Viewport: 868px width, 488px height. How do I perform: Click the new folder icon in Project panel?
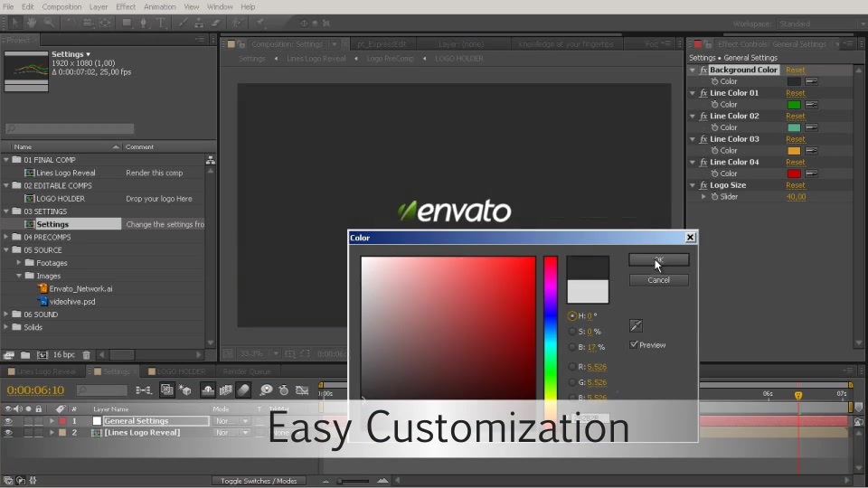pos(25,354)
